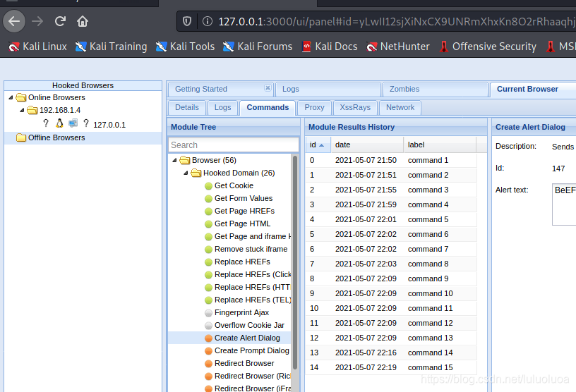The image size is (576, 392).
Task: Click the address bar URL
Action: click(x=397, y=22)
